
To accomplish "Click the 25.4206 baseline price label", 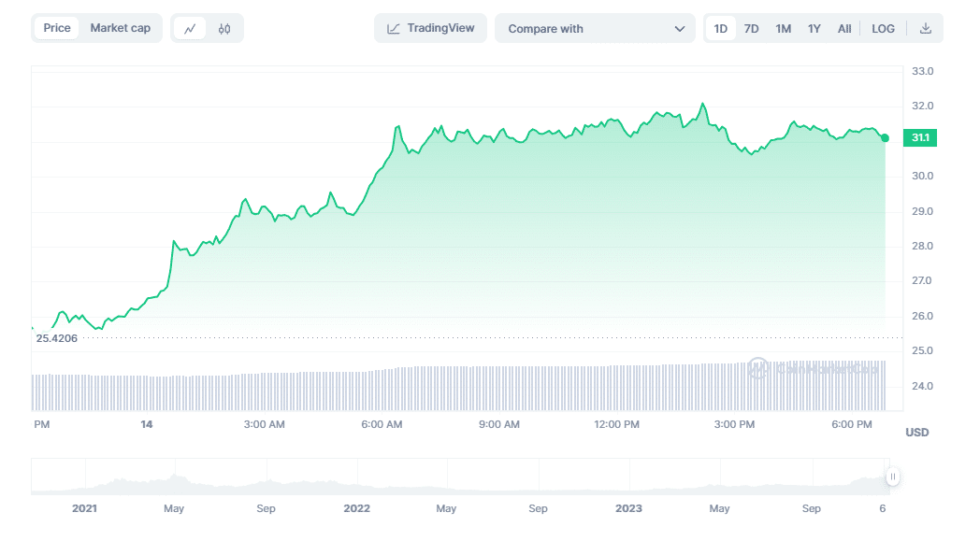I will pyautogui.click(x=57, y=338).
